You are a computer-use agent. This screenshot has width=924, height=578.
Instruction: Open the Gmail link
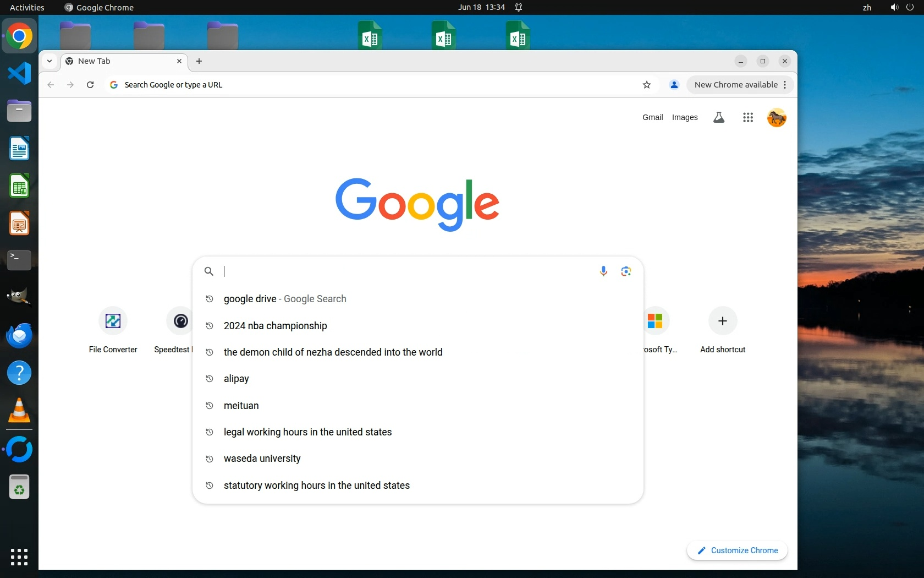click(x=652, y=117)
